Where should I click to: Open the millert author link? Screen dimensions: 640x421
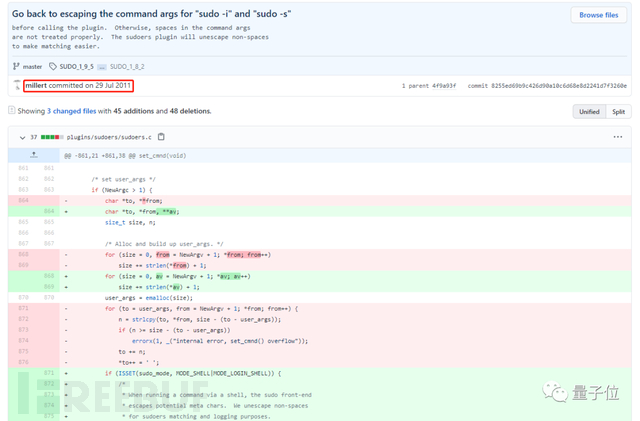tap(36, 85)
